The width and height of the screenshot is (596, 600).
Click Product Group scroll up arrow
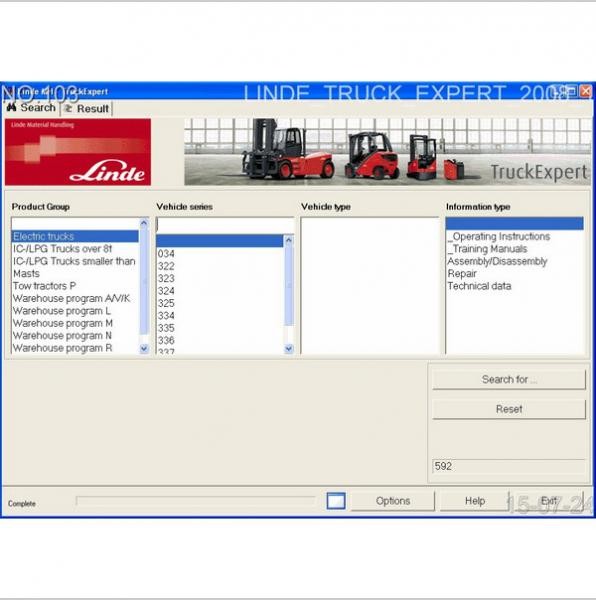coord(144,223)
